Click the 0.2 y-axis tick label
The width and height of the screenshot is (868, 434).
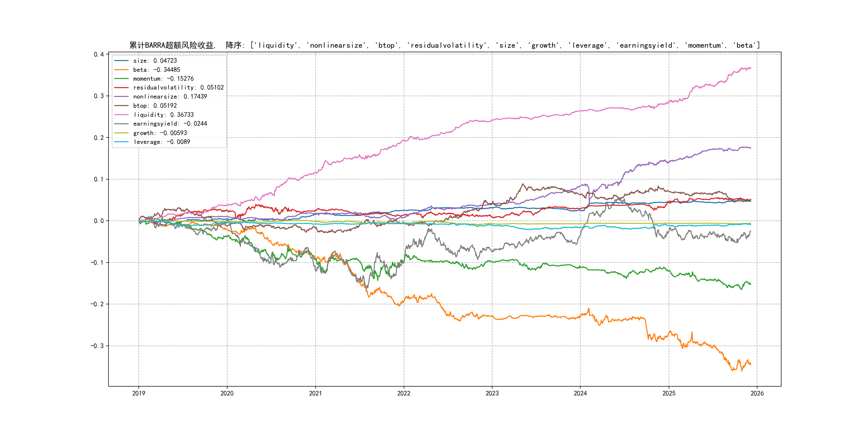coord(99,138)
